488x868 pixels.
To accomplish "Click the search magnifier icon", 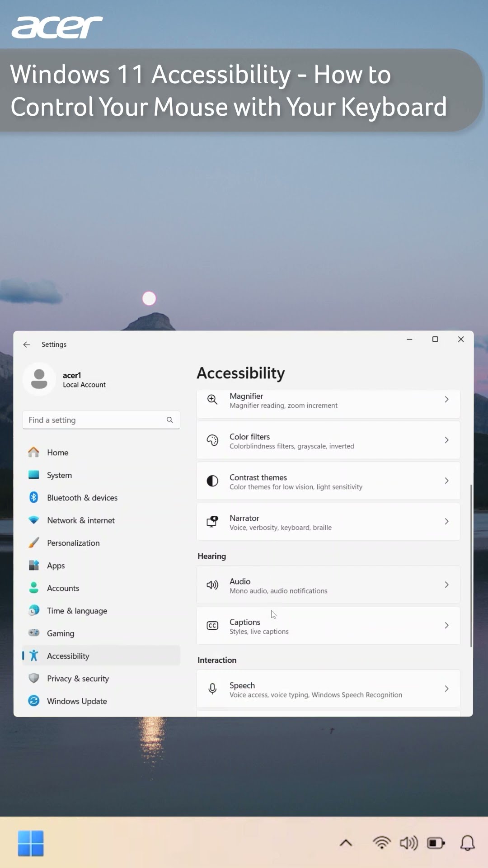I will click(169, 420).
